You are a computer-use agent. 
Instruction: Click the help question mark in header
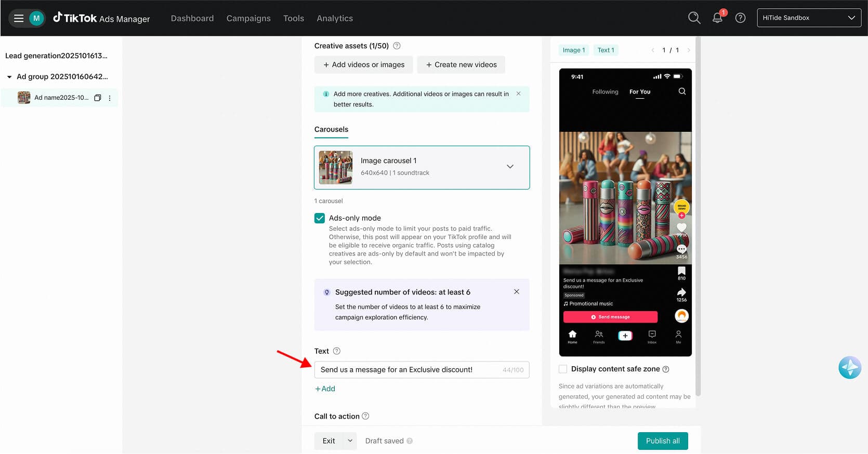click(x=740, y=18)
